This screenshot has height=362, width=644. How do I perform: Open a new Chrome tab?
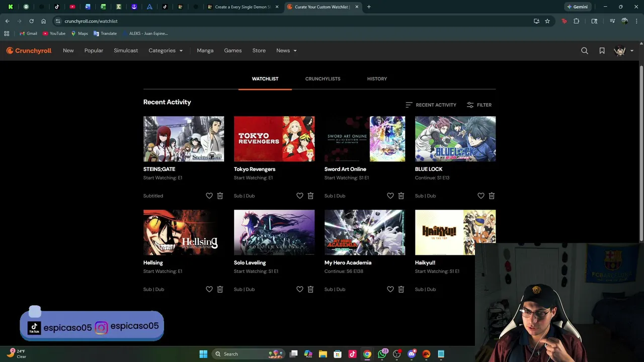click(369, 7)
